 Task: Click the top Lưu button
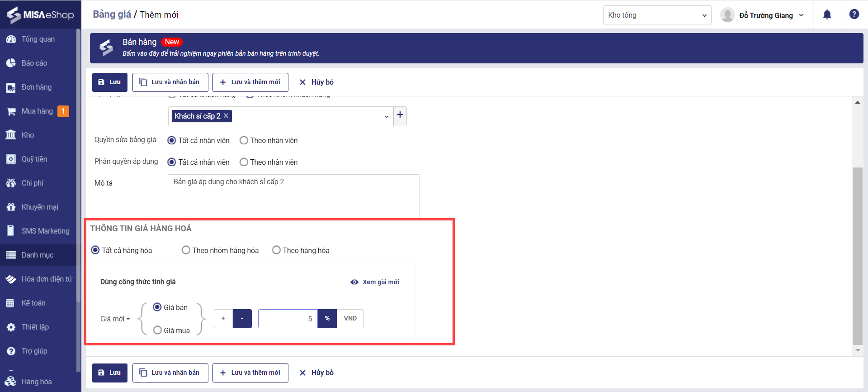110,82
